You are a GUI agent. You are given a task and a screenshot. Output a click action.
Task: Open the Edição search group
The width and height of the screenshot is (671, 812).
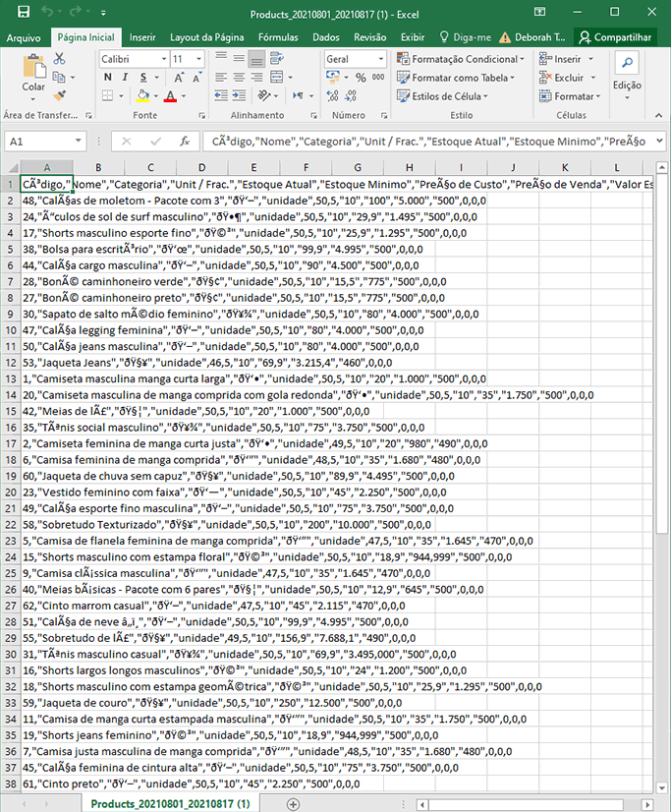pyautogui.click(x=627, y=77)
